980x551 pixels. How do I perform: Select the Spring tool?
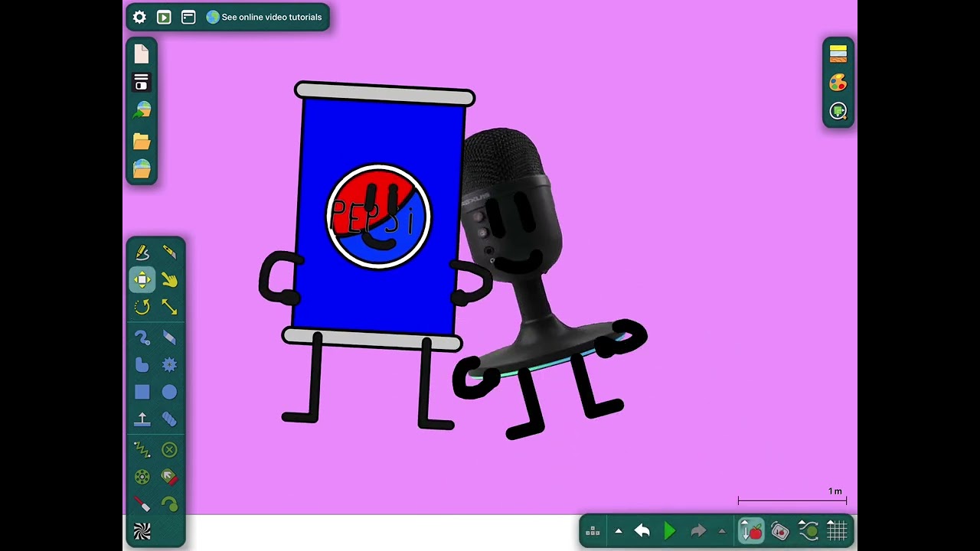[x=142, y=450]
